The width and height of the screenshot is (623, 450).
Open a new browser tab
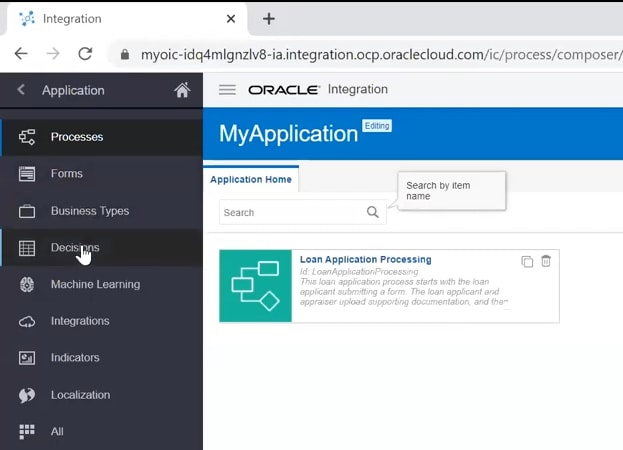[x=269, y=19]
